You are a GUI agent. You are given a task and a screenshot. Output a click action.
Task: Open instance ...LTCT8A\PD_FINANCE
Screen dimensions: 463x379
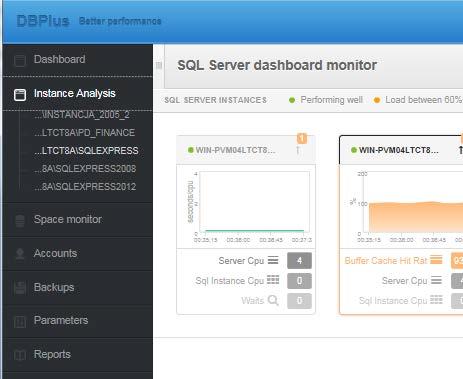(84, 133)
